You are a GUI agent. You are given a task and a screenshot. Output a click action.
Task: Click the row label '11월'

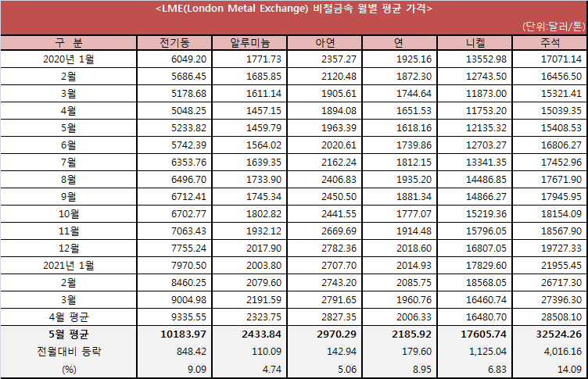click(69, 231)
